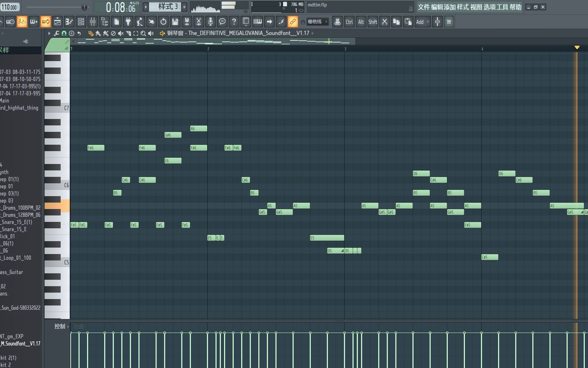Viewport: 588px width, 368px height.
Task: Open the 编辑 menu
Action: 437,7
